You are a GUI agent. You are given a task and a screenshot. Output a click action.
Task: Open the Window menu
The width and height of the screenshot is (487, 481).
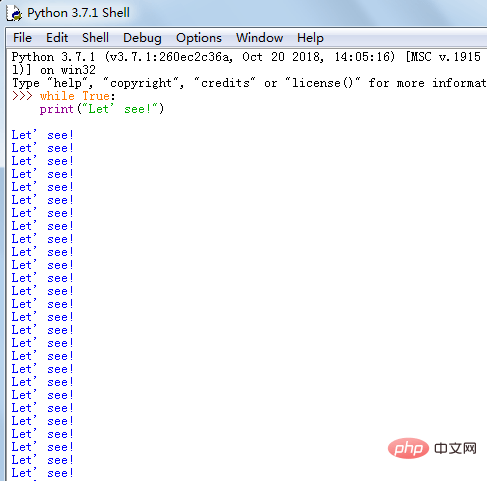[259, 38]
